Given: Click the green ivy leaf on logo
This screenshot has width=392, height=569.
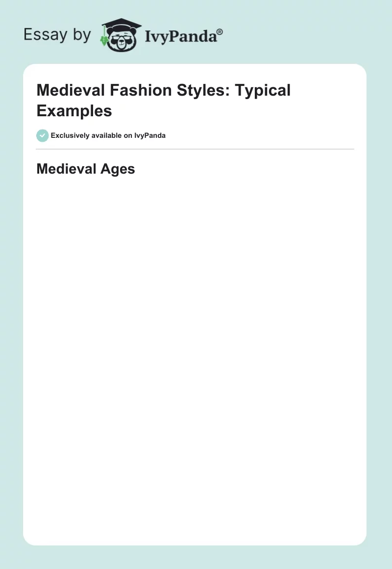Looking at the screenshot, I should click(104, 40).
